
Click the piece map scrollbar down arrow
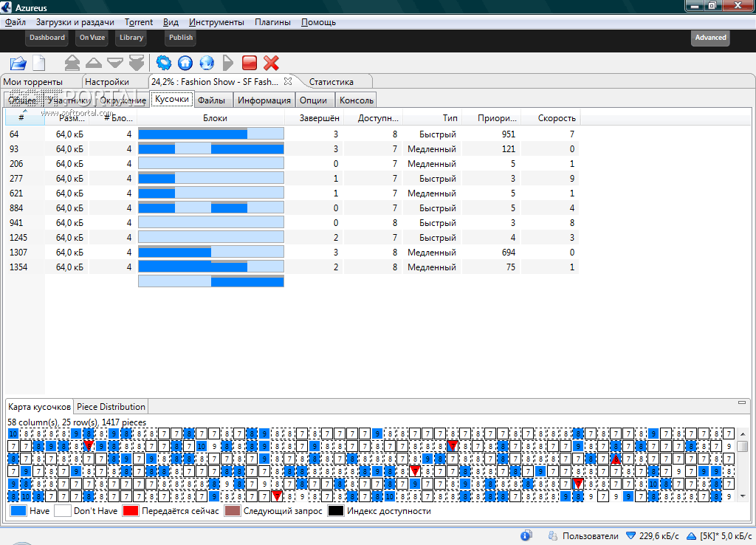tap(743, 496)
